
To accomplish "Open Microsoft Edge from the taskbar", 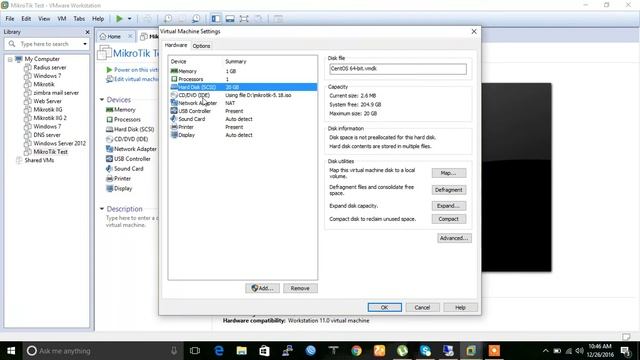I will (219, 351).
